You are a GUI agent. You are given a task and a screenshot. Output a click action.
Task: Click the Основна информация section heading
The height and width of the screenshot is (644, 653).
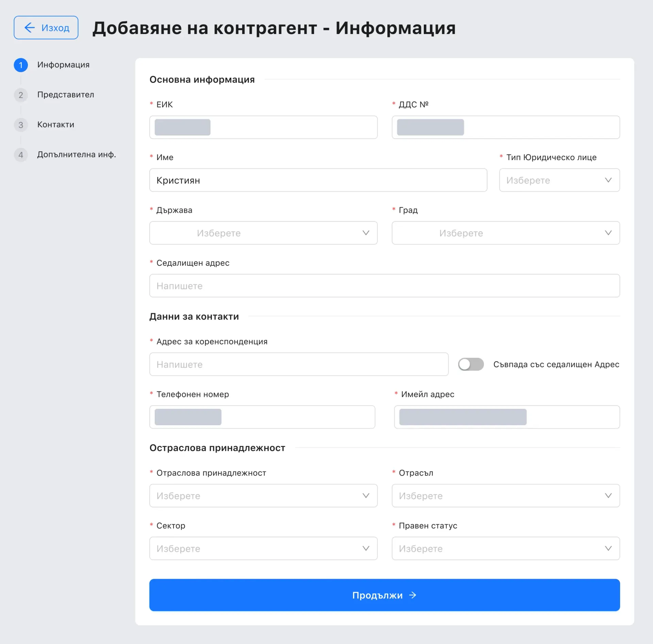202,80
